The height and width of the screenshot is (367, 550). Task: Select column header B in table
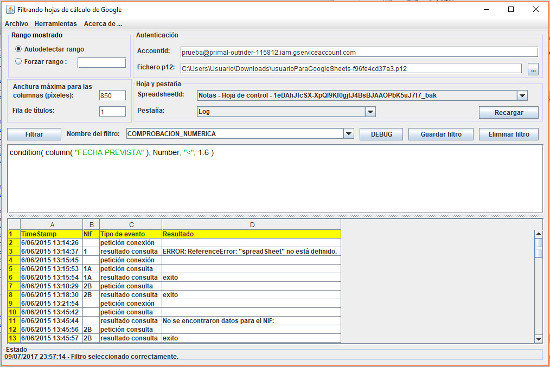pos(91,225)
